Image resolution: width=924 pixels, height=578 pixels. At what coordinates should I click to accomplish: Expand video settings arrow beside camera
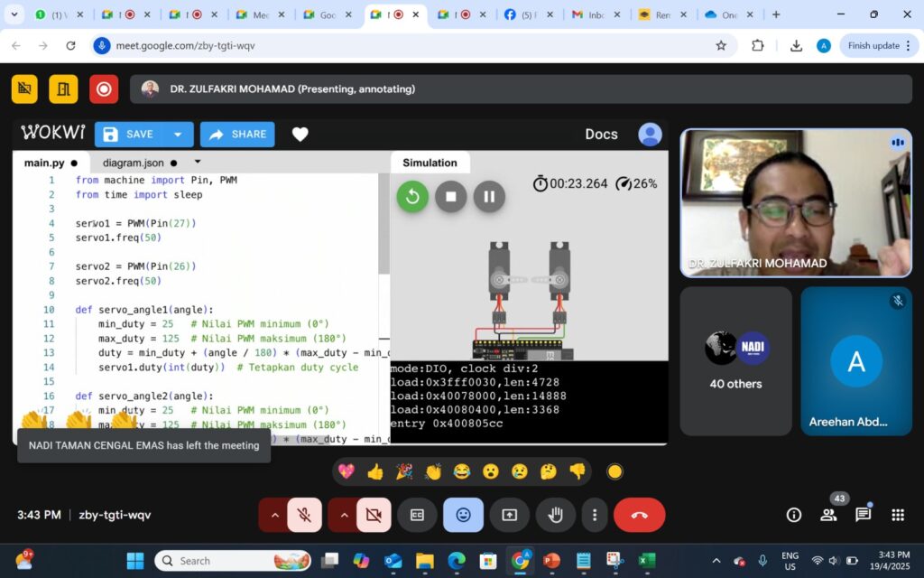(x=343, y=515)
